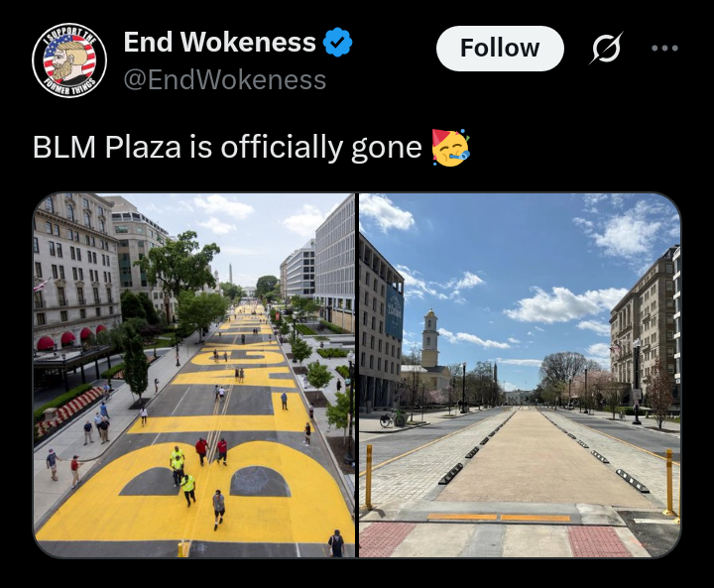The height and width of the screenshot is (588, 714).
Task: Follow the End Wokeness account
Action: pos(500,48)
